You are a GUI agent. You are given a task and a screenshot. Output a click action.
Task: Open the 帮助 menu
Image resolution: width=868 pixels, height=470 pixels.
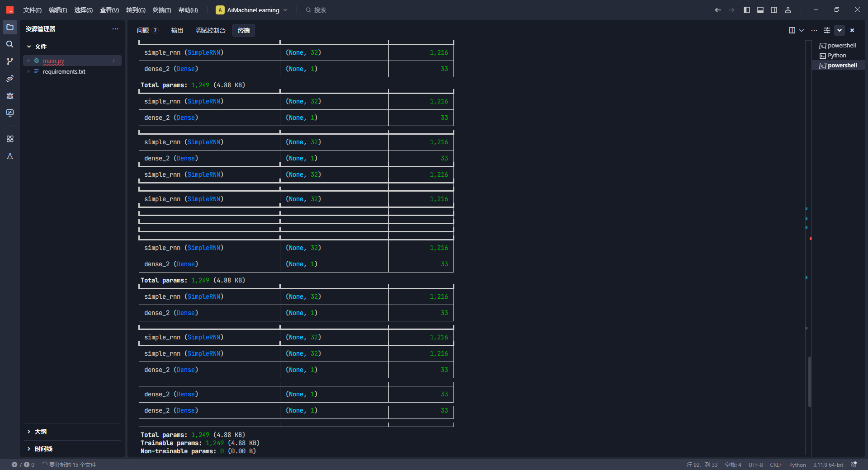tap(188, 10)
